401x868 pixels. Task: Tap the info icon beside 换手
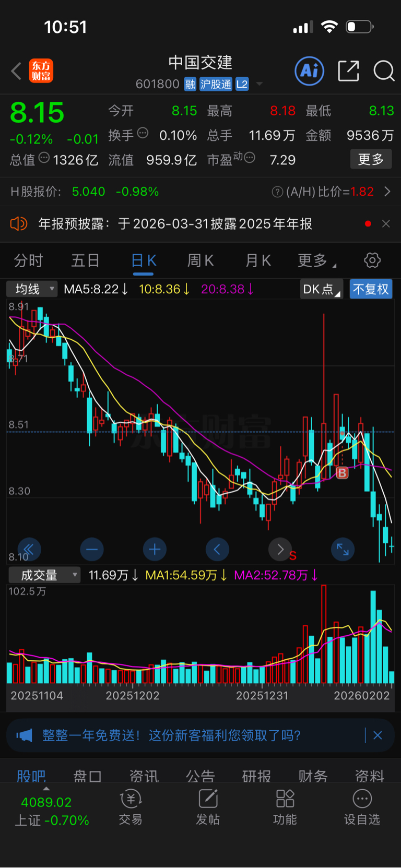coord(143,134)
